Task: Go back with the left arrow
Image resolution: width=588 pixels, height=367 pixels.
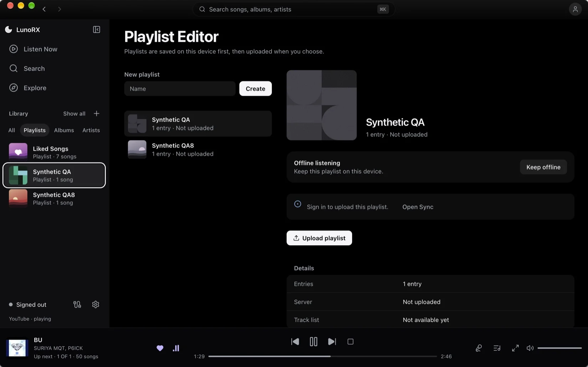Action: coord(44,9)
